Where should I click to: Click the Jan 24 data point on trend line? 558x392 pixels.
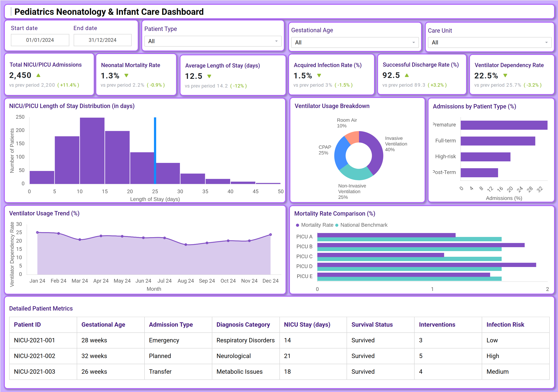(x=37, y=232)
